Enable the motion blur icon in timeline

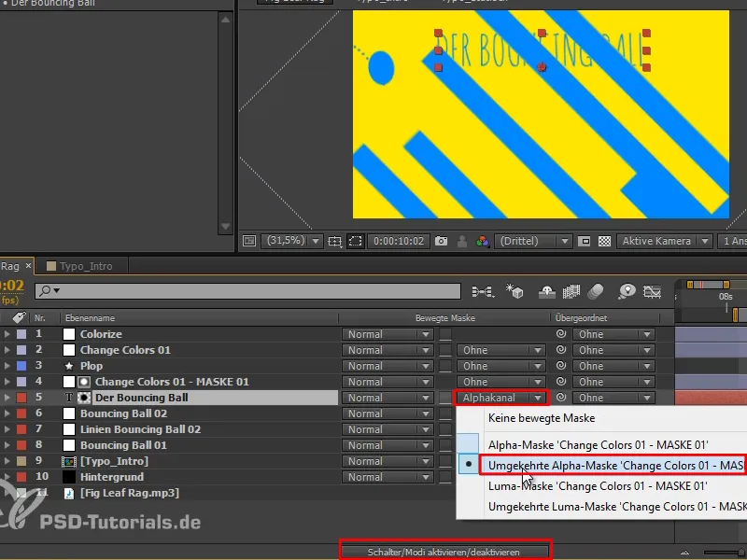coord(596,291)
